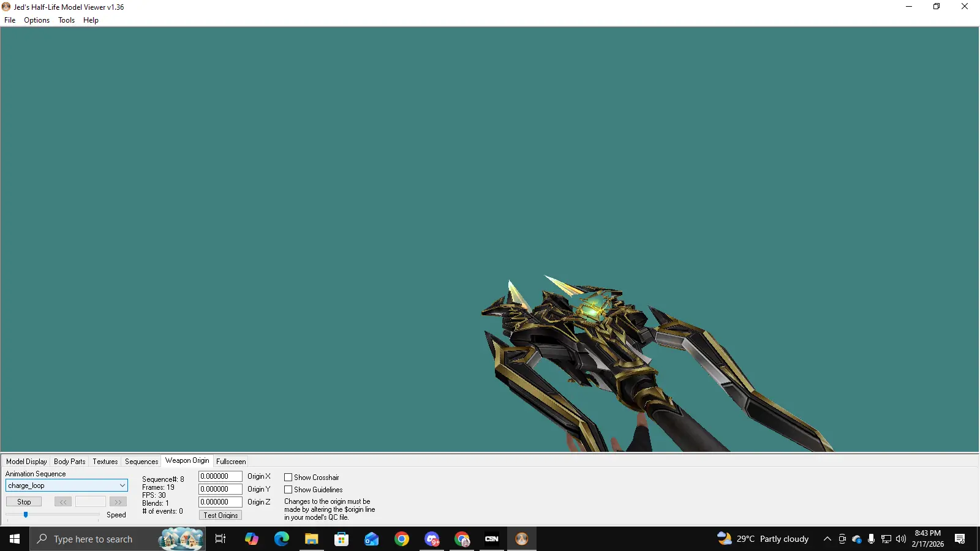Switch to the Sequences tab
980x551 pixels.
(x=141, y=462)
